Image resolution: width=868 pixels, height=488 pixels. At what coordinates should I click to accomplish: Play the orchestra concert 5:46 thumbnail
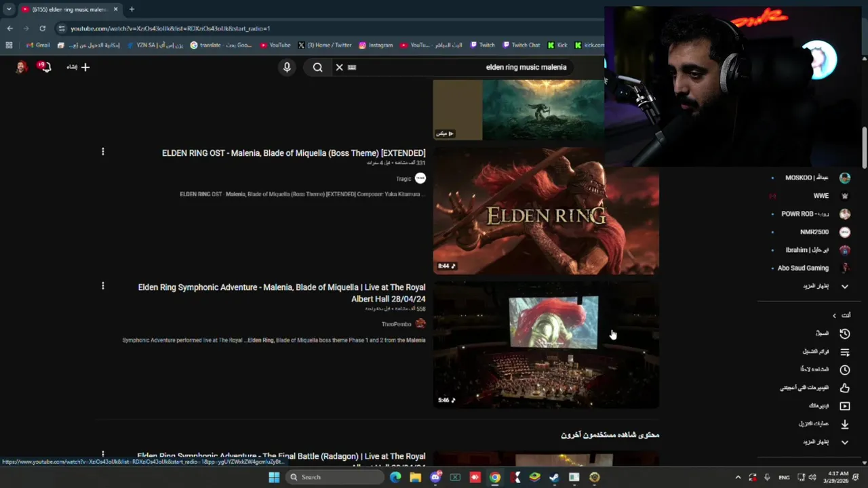click(x=546, y=345)
